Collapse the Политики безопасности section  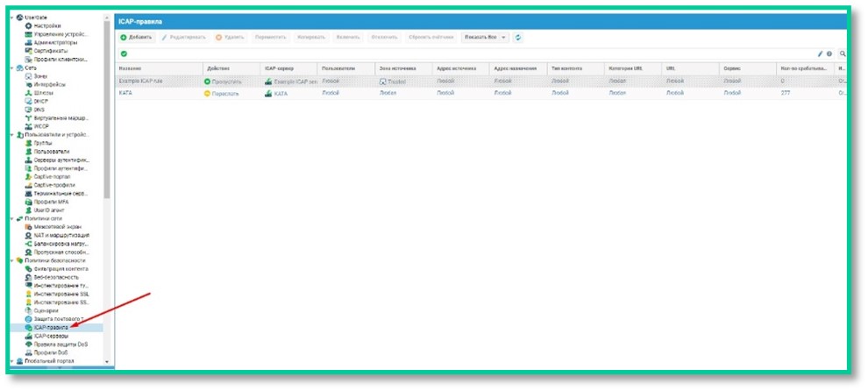12,260
